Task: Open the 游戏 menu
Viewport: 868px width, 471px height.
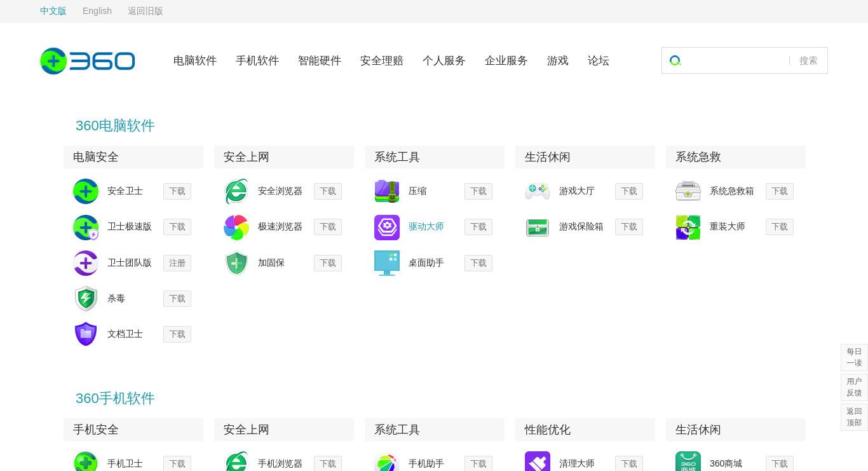Action: (x=558, y=60)
